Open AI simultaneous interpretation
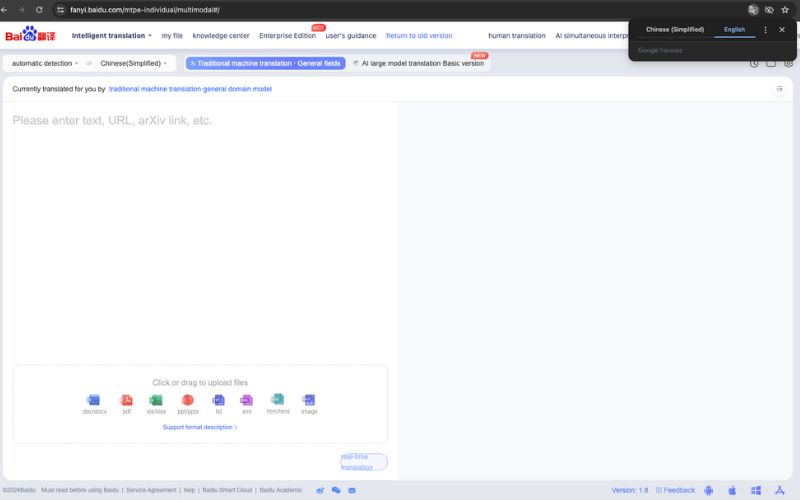Viewport: 800px width, 500px height. (592, 36)
